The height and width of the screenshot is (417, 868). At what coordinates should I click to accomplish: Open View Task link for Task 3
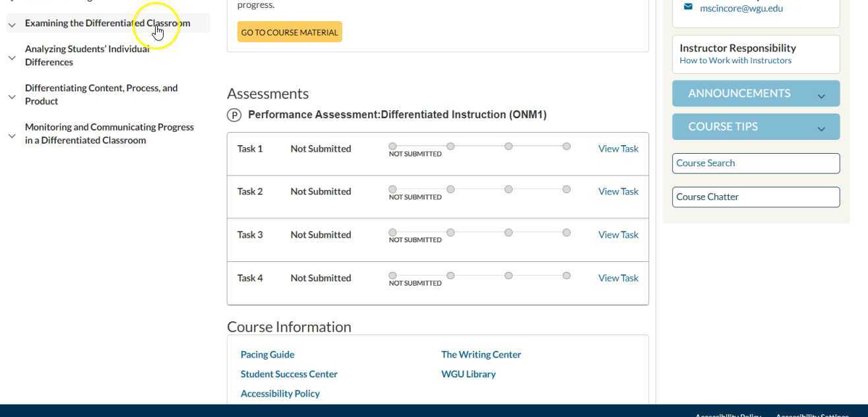point(618,235)
